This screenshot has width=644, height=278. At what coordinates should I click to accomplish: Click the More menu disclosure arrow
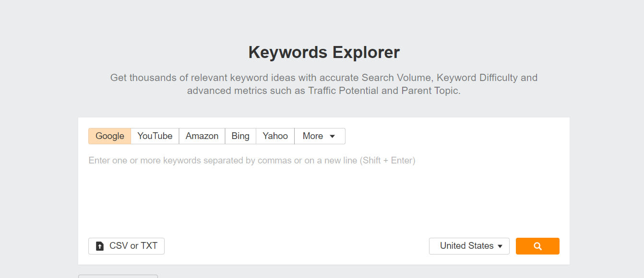[x=332, y=136]
